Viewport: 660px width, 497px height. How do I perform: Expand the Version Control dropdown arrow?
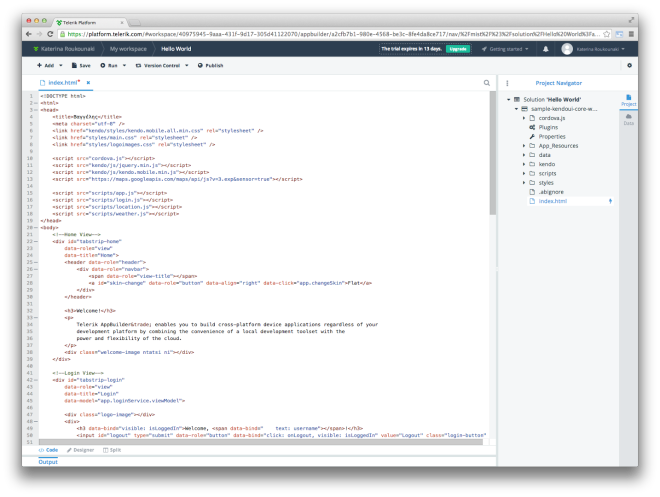coord(186,65)
